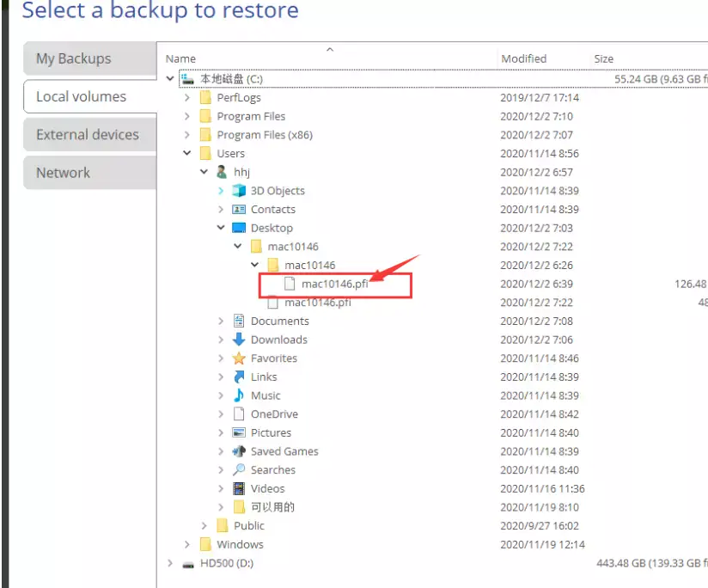Click the OneDrive file icon
The height and width of the screenshot is (588, 708).
[239, 413]
